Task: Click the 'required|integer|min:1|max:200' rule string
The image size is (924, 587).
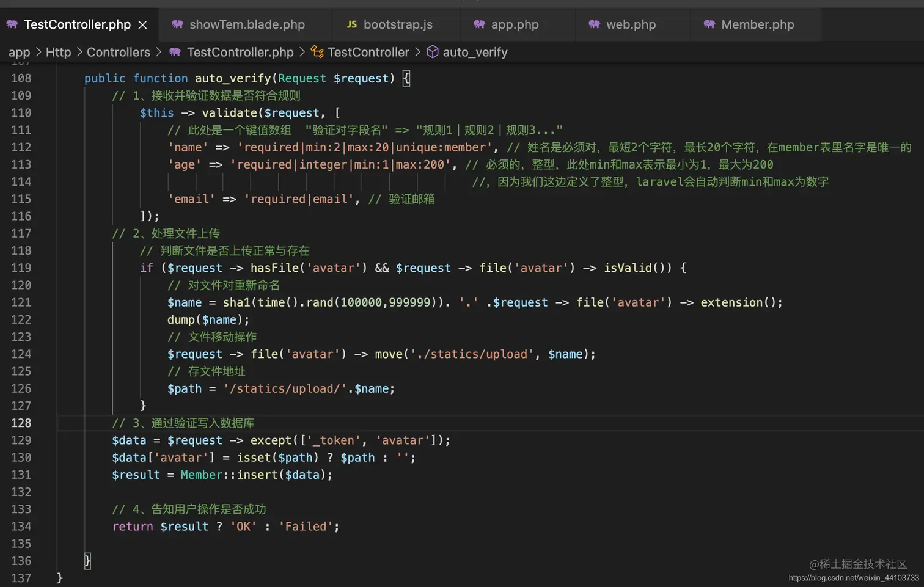Action: (340, 164)
